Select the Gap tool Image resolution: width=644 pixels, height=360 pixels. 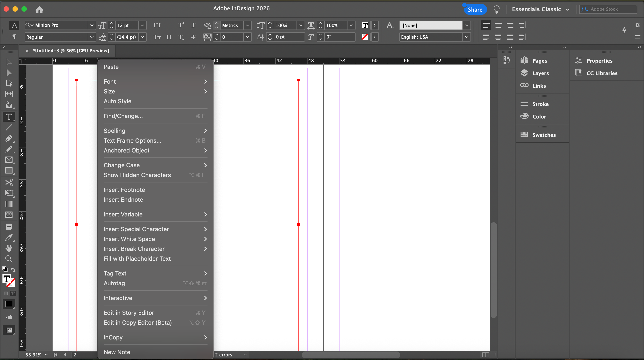pos(9,94)
